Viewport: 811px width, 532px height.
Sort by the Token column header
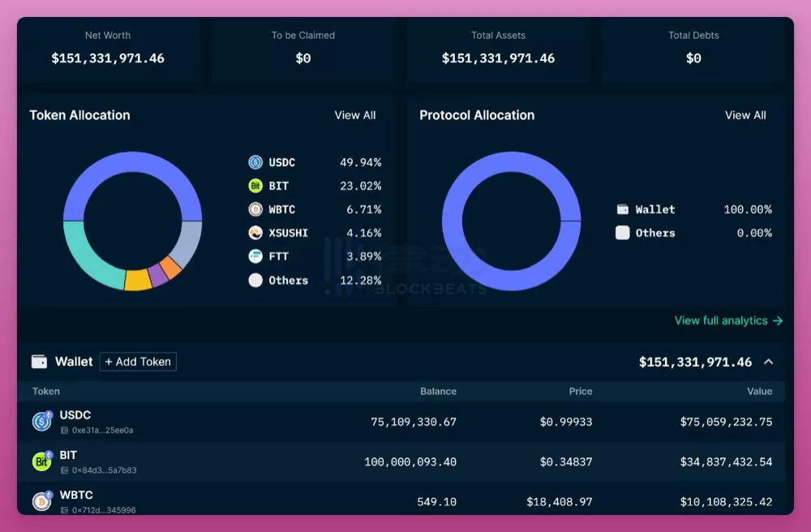click(46, 392)
